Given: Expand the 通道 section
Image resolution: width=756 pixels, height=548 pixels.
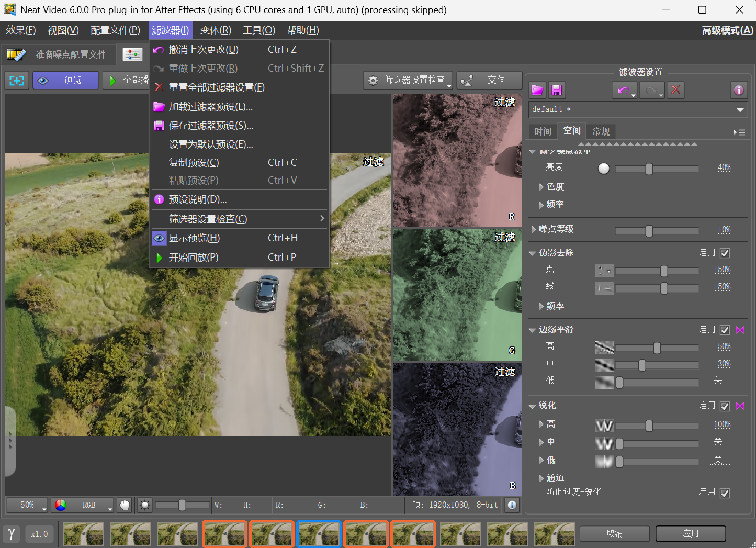Looking at the screenshot, I should click(541, 478).
